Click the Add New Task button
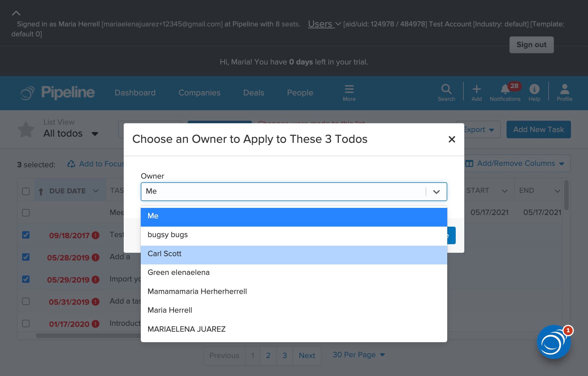 538,129
